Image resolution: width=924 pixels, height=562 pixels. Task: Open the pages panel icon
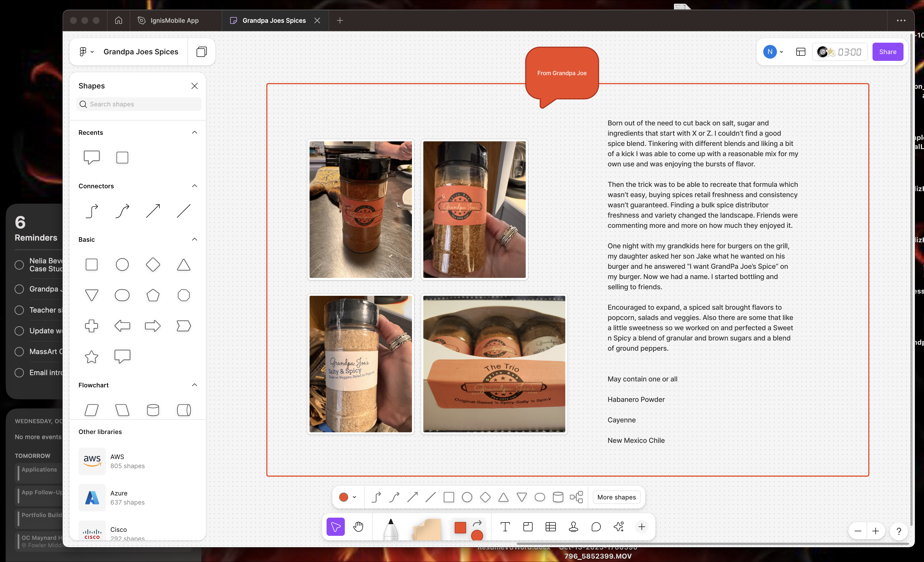[201, 52]
